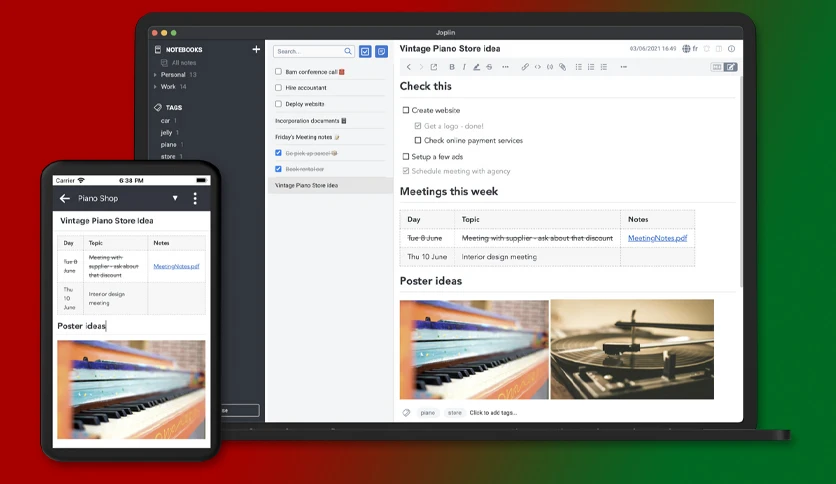This screenshot has width=836, height=484.
Task: Tick the 'Create website' checkbox in note
Action: pos(406,110)
